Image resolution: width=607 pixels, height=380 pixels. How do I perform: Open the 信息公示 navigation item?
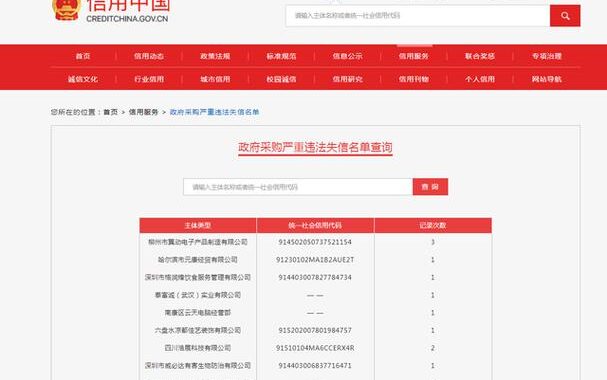coord(348,56)
